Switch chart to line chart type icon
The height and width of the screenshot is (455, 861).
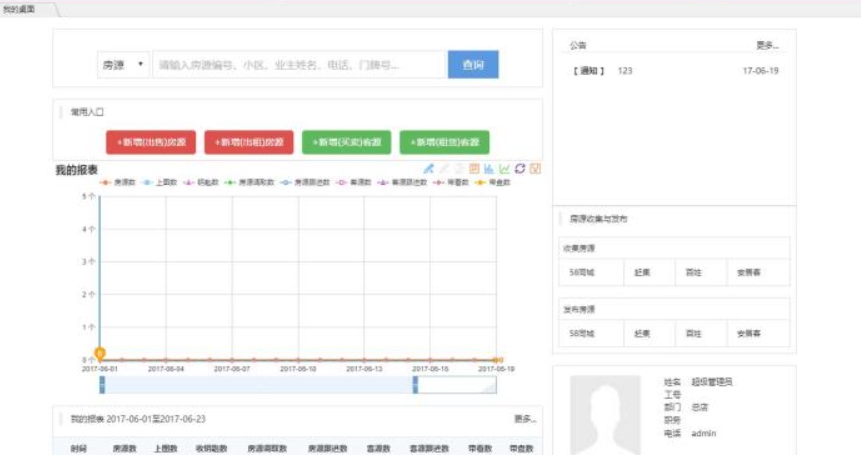point(504,169)
